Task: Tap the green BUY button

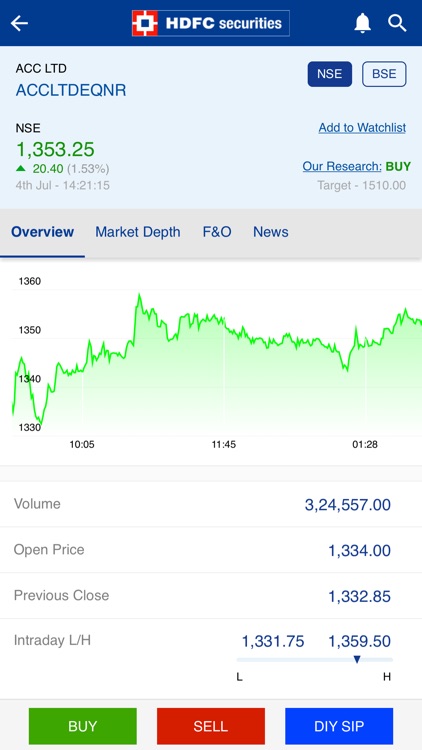Action: tap(83, 726)
